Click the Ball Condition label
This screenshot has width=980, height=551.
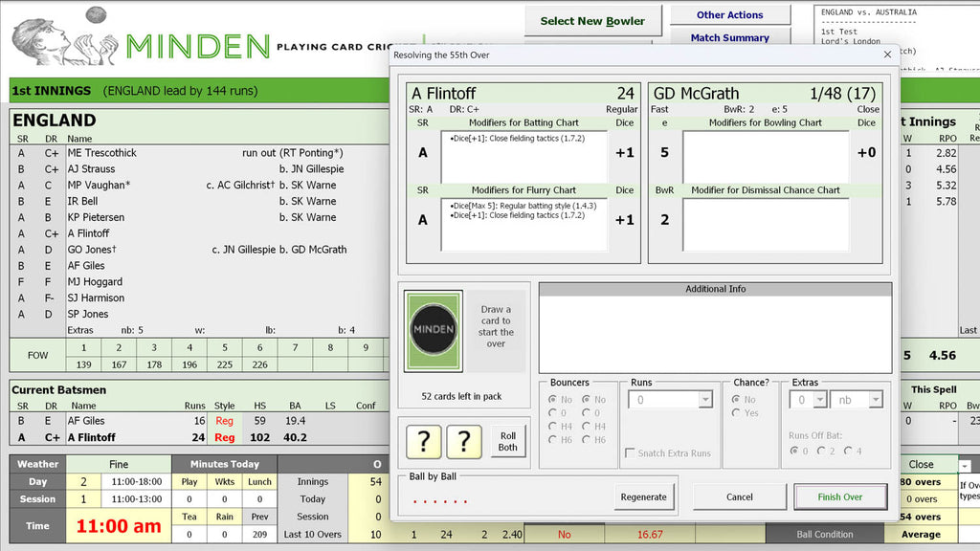824,534
